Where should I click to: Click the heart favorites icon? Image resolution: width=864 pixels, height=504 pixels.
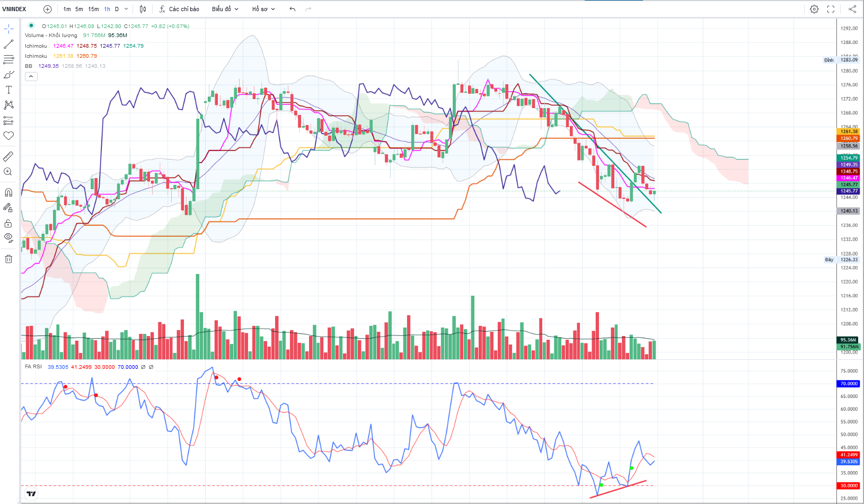pyautogui.click(x=8, y=136)
